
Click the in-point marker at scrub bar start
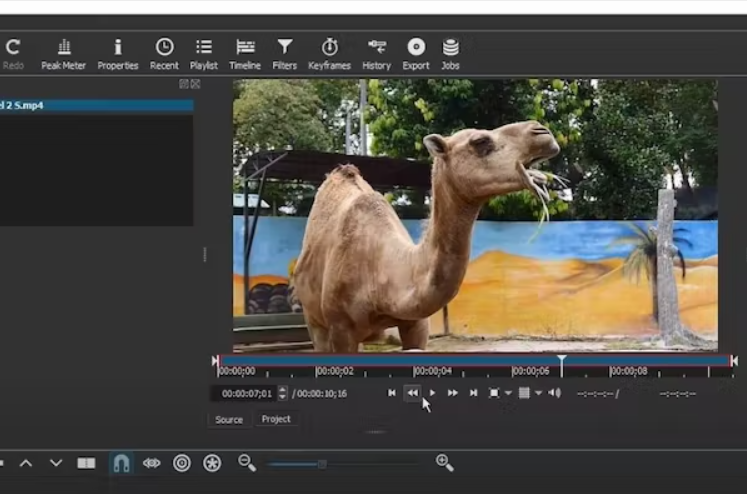pyautogui.click(x=215, y=361)
